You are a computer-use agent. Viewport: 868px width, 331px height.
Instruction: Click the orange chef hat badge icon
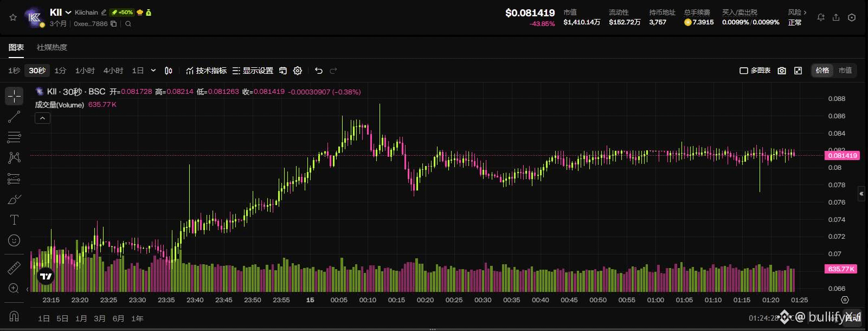point(140,12)
